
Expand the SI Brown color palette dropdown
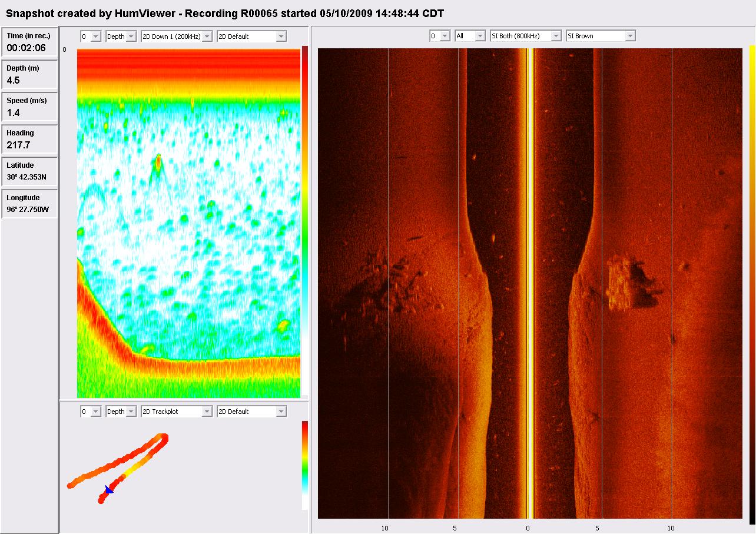click(x=601, y=37)
